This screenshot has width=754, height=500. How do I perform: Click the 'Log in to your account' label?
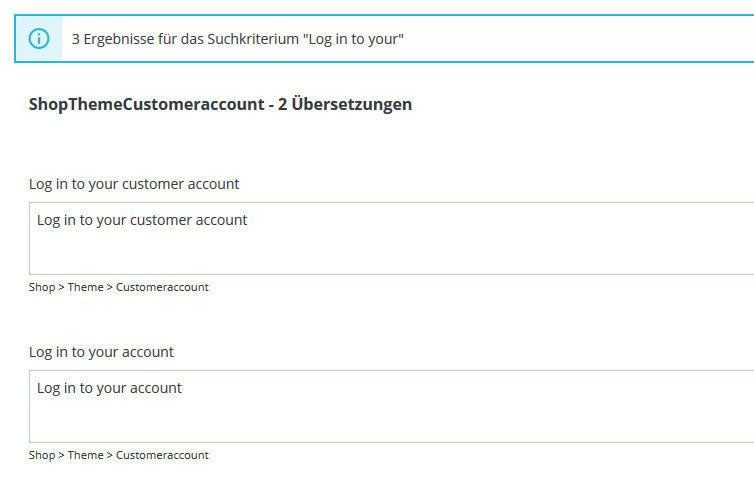(x=101, y=352)
